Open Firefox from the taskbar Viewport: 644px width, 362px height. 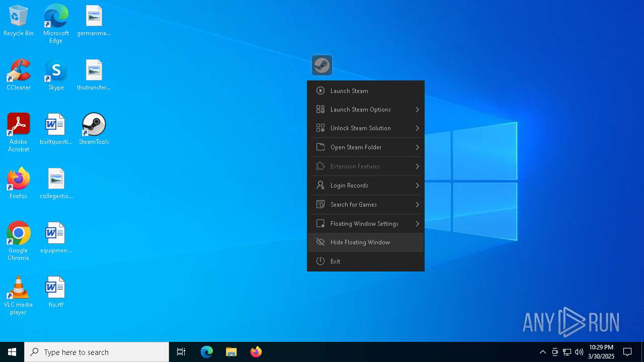click(256, 352)
